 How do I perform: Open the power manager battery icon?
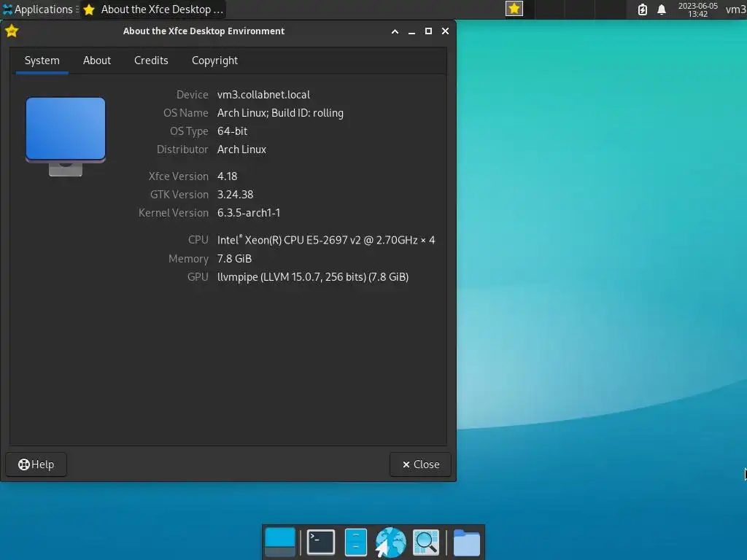click(642, 9)
